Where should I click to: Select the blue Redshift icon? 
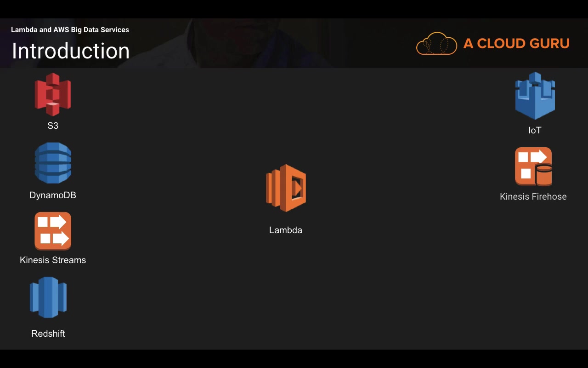[x=48, y=297]
